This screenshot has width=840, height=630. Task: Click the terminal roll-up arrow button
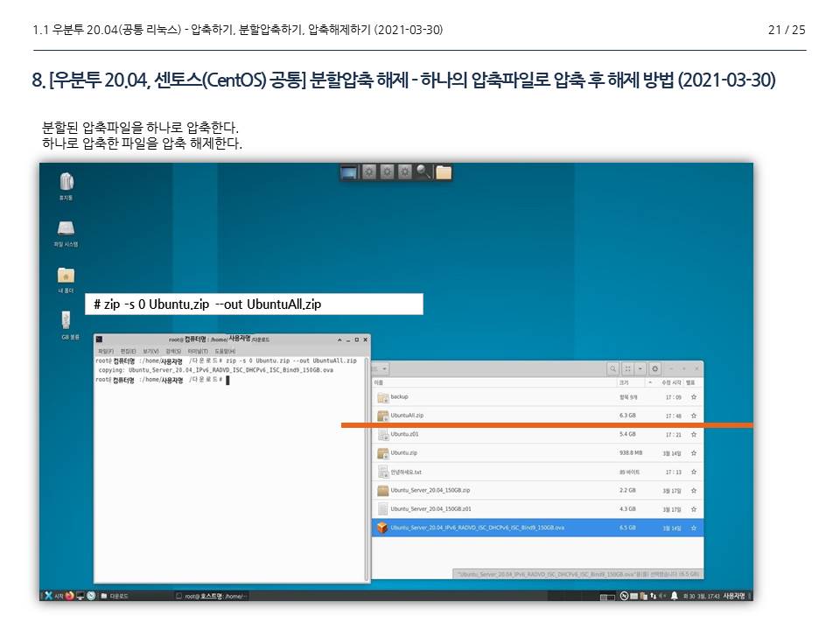coord(339,339)
